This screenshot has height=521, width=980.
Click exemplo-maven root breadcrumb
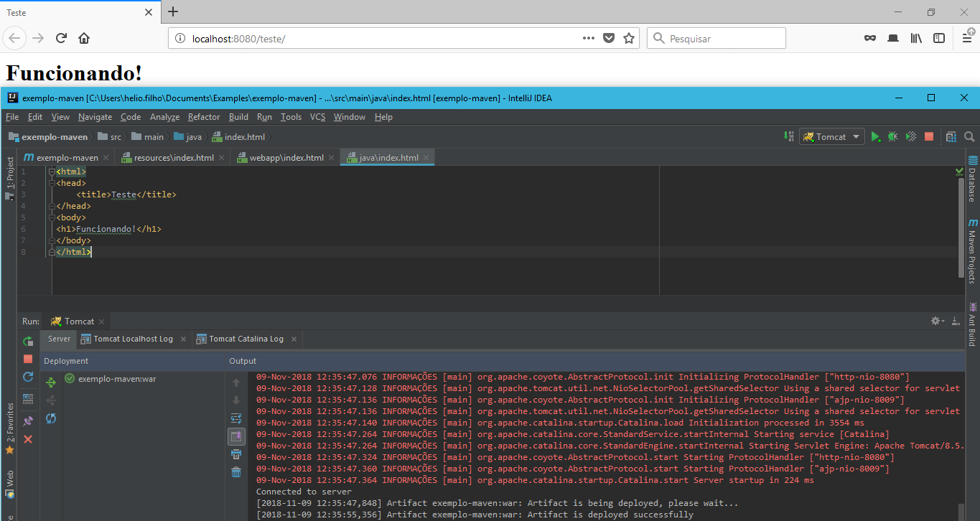tap(49, 137)
